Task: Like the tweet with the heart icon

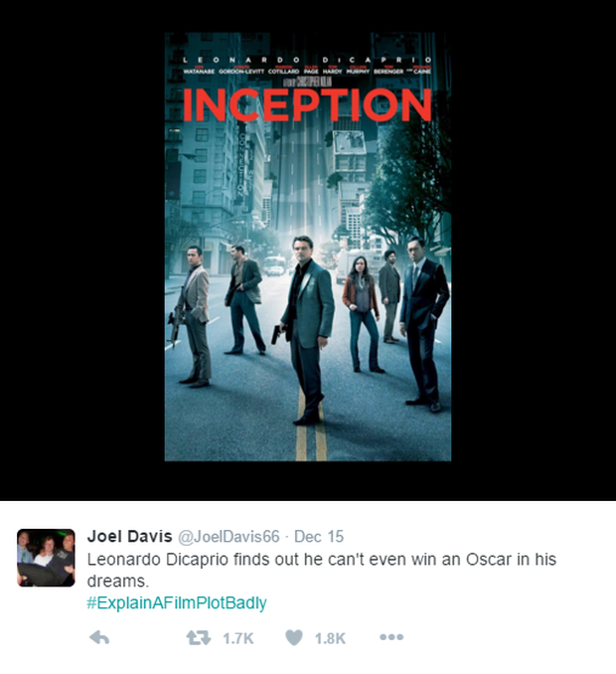Action: (294, 637)
